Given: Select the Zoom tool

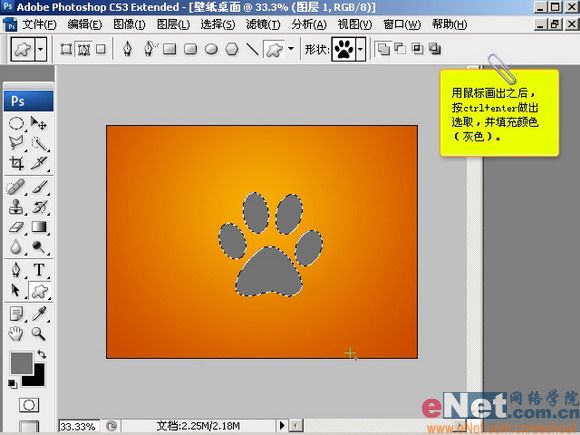Looking at the screenshot, I should (x=39, y=334).
